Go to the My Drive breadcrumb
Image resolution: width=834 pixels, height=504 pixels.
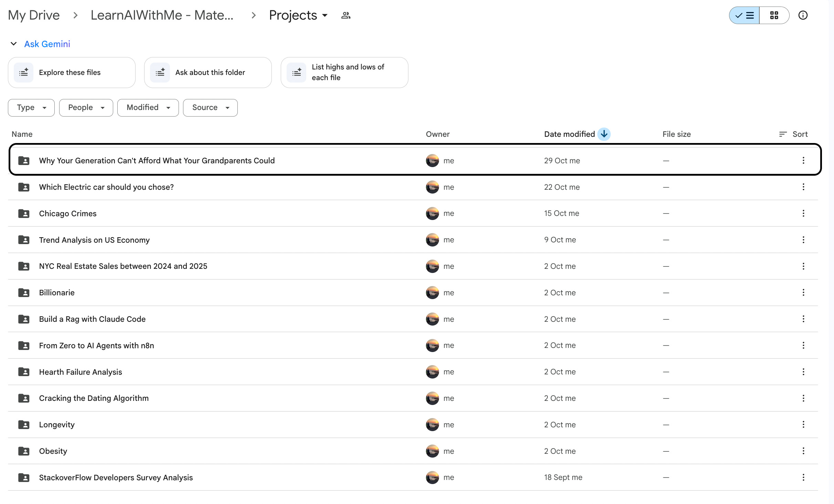34,15
